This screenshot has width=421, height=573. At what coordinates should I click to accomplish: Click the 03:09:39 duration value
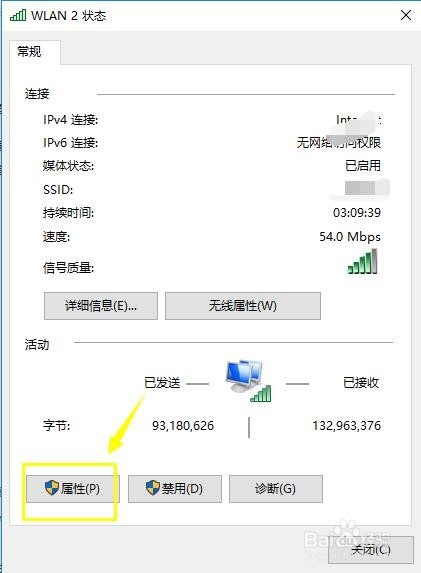coord(357,213)
